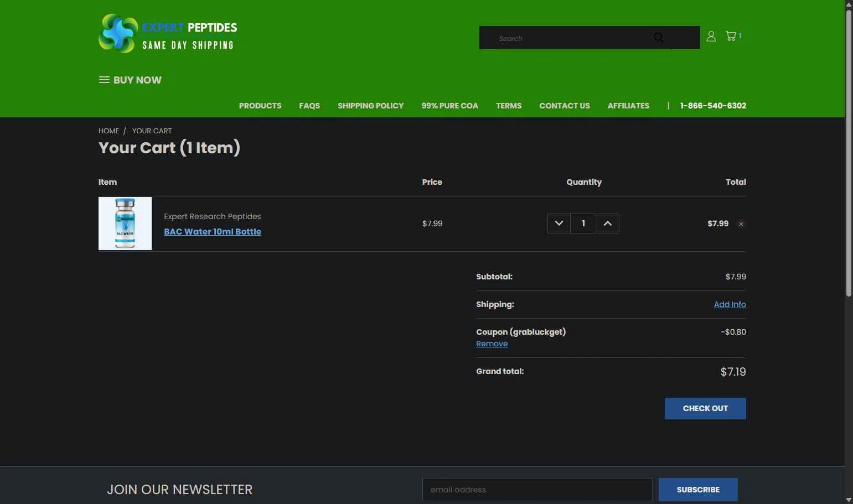Remove the grabluckget coupon

492,344
